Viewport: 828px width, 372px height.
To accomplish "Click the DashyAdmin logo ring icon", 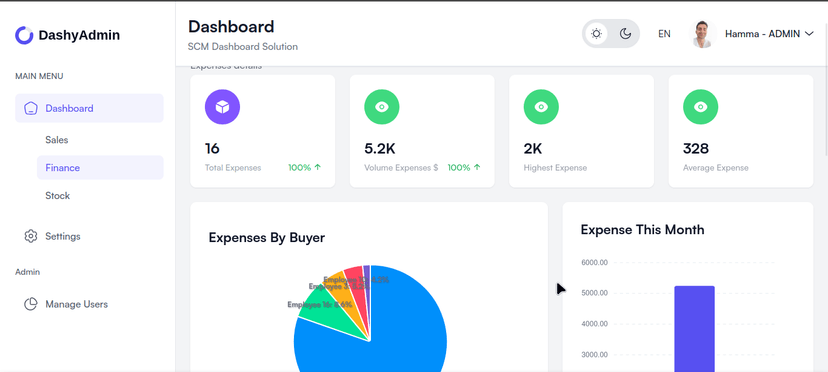I will click(24, 35).
